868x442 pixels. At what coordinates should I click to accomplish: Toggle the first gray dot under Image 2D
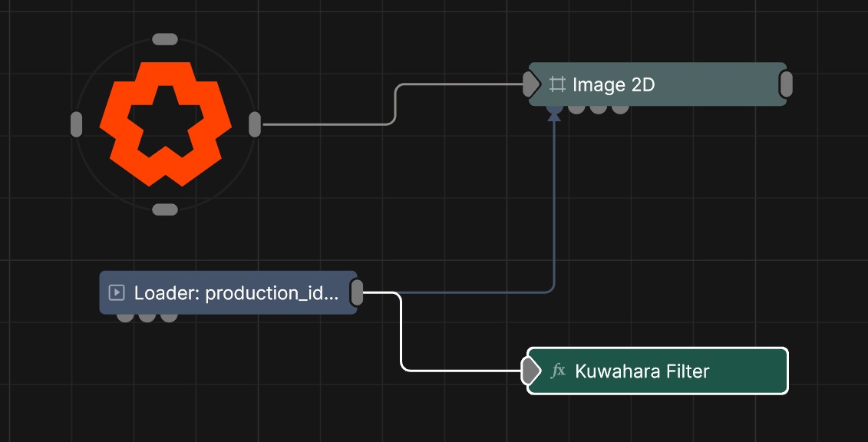[x=577, y=108]
